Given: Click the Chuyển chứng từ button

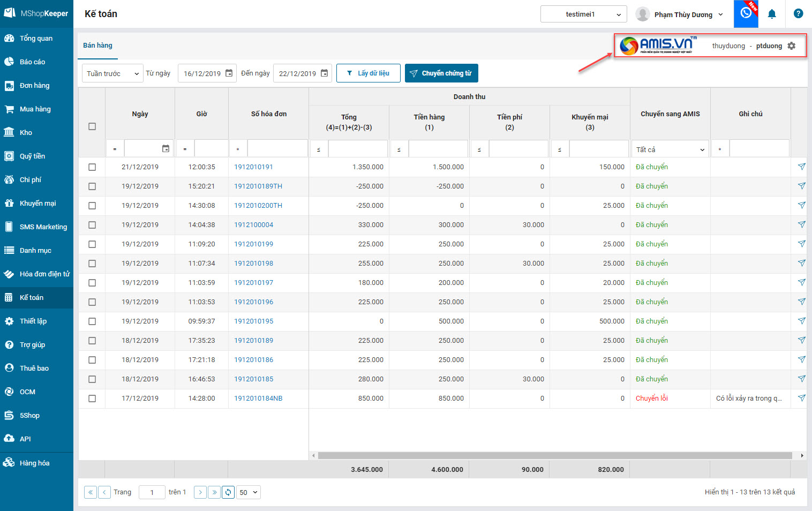Looking at the screenshot, I should click(441, 73).
